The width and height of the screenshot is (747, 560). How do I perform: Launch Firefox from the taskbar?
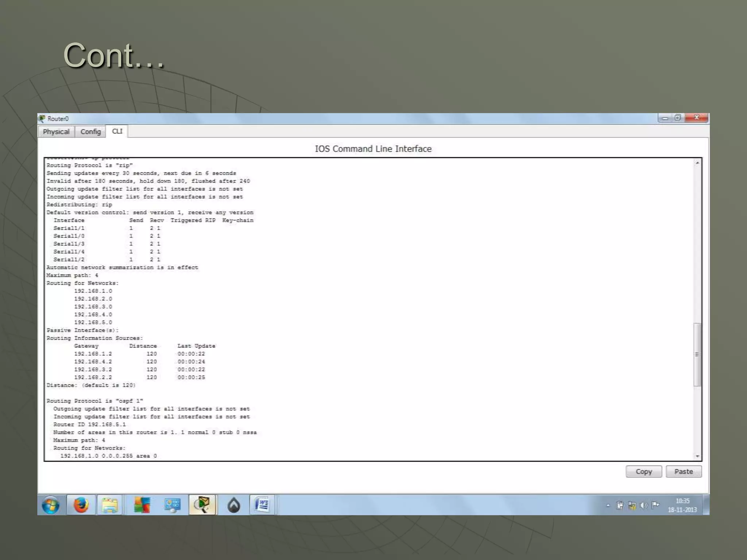pyautogui.click(x=81, y=505)
